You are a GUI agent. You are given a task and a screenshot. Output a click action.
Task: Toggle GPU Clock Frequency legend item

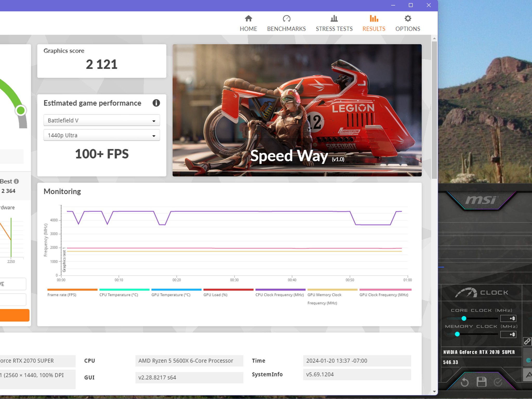coord(385,292)
